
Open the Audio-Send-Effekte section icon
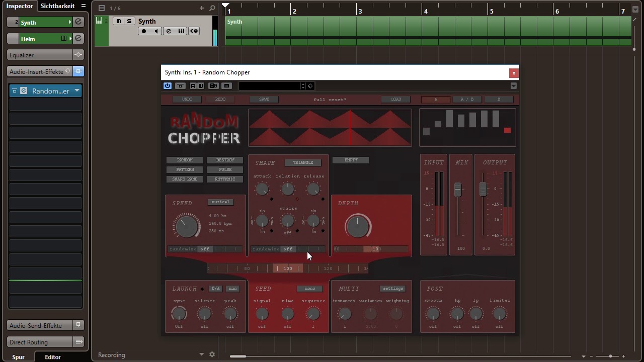pyautogui.click(x=78, y=325)
